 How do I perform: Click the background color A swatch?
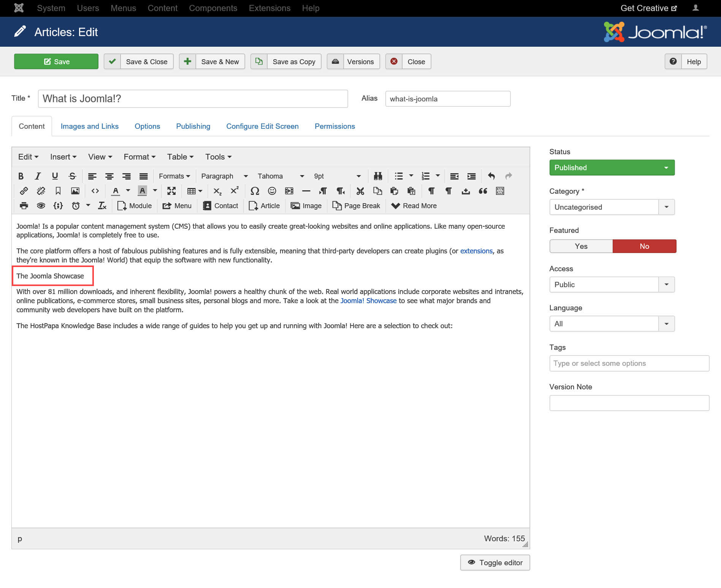coord(142,191)
